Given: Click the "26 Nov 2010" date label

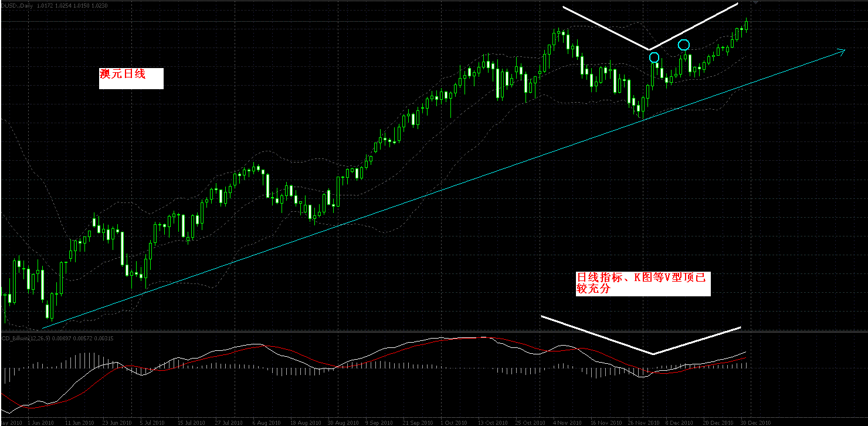Looking at the screenshot, I should (643, 422).
